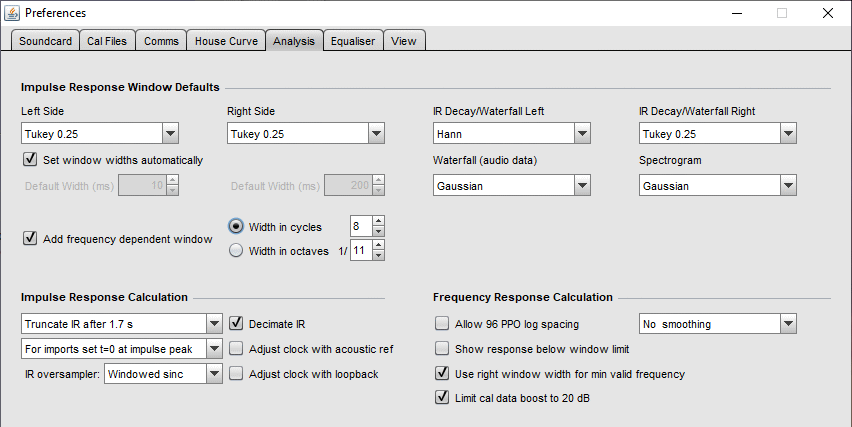Open the Left Side window type dropdown
The height and width of the screenshot is (427, 852).
pos(170,134)
